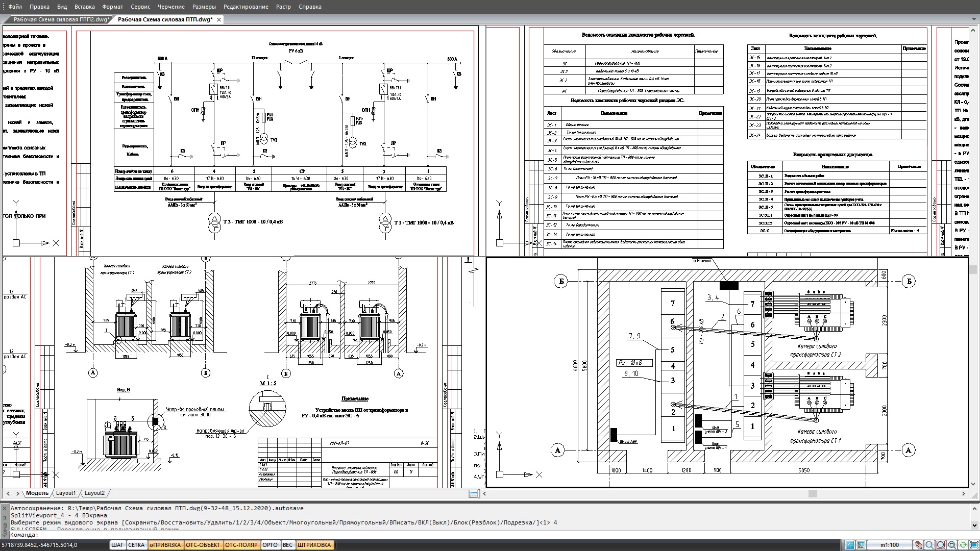Open the Растр menu
The height and width of the screenshot is (551, 980).
(x=283, y=7)
